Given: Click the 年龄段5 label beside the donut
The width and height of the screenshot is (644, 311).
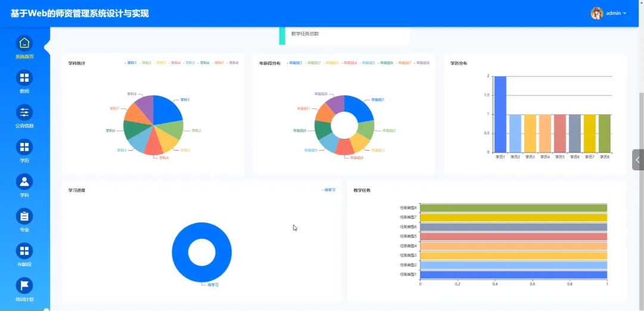Looking at the screenshot, I should tap(311, 150).
